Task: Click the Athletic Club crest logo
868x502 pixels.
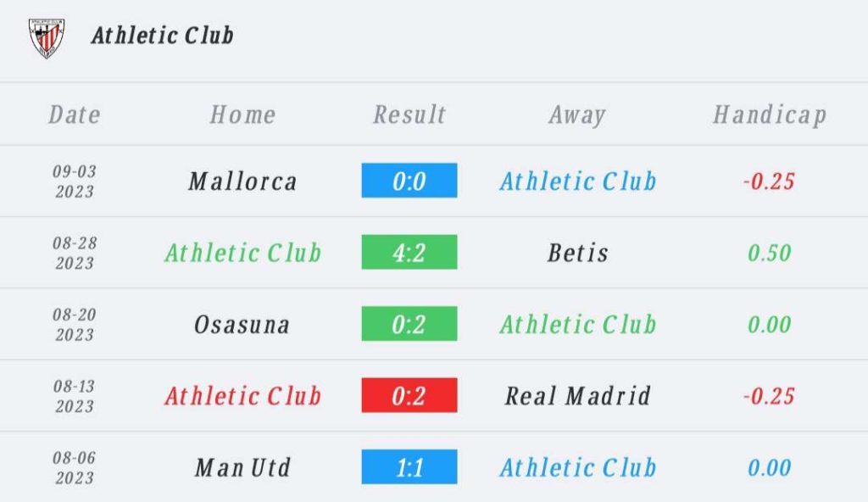Action: point(47,37)
